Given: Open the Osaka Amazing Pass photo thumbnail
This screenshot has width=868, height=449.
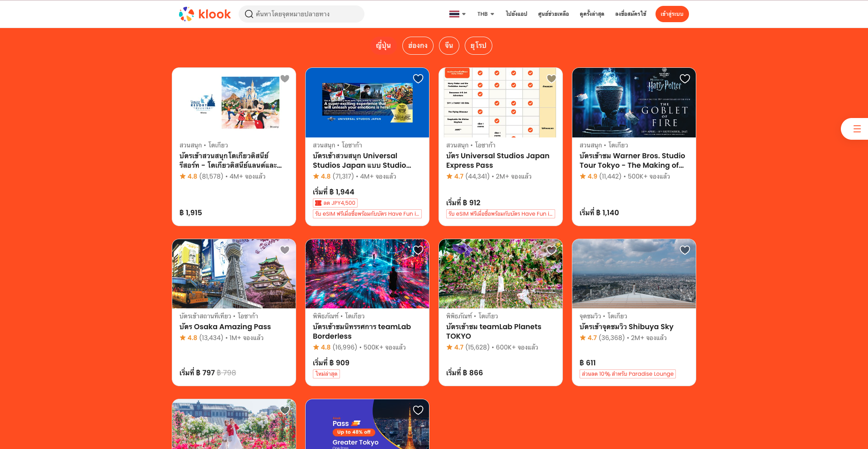Looking at the screenshot, I should (x=234, y=274).
